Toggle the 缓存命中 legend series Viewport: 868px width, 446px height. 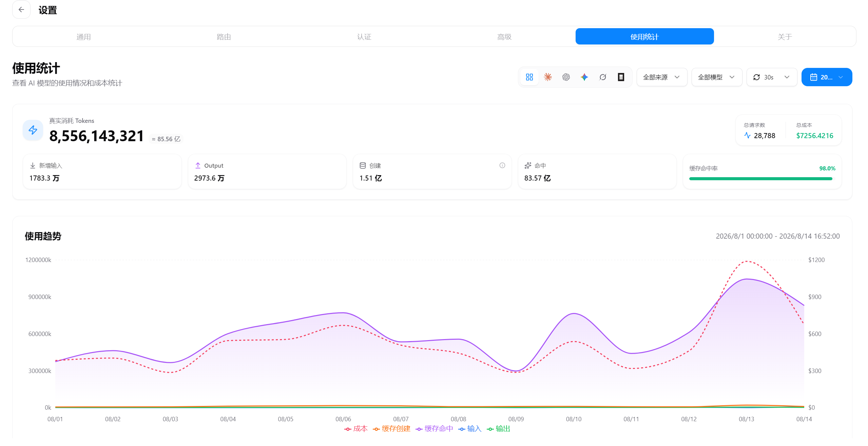click(434, 429)
